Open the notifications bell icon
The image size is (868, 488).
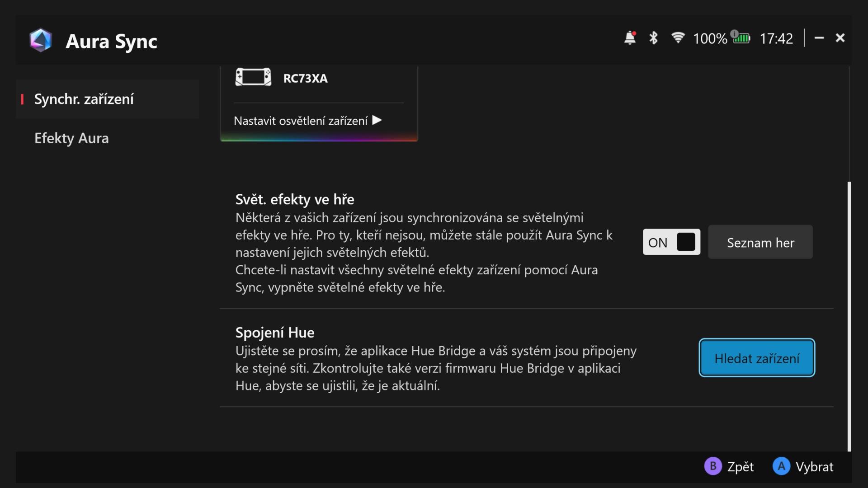tap(630, 38)
